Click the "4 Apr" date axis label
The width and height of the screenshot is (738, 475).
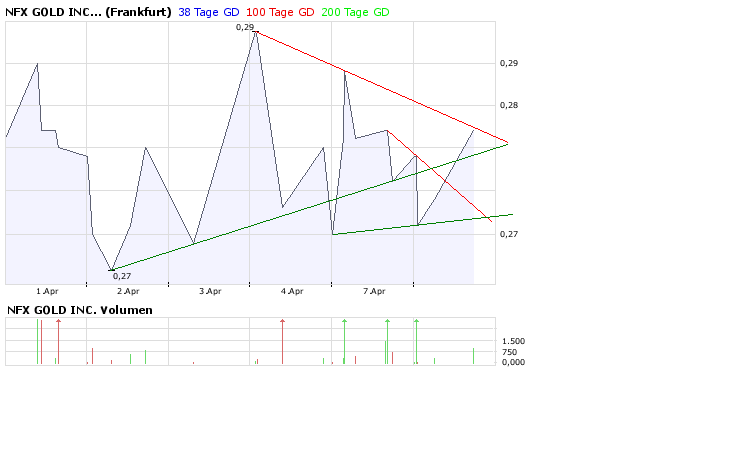(x=292, y=291)
